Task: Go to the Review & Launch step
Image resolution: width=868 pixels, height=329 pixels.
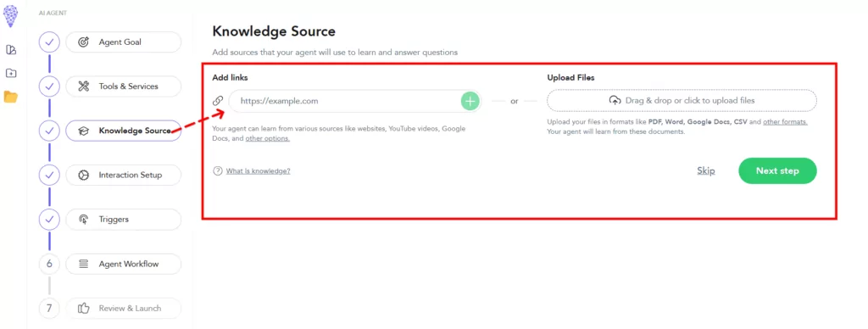Action: click(124, 309)
